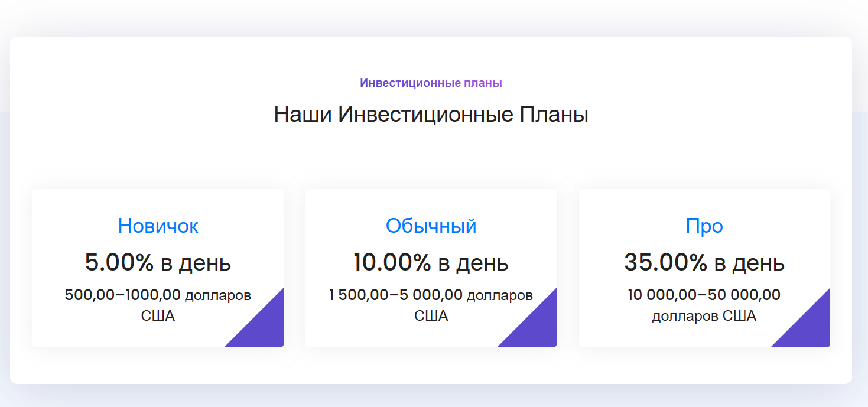Click в день label beside 35.00%
This screenshot has height=407, width=868.
point(749,263)
